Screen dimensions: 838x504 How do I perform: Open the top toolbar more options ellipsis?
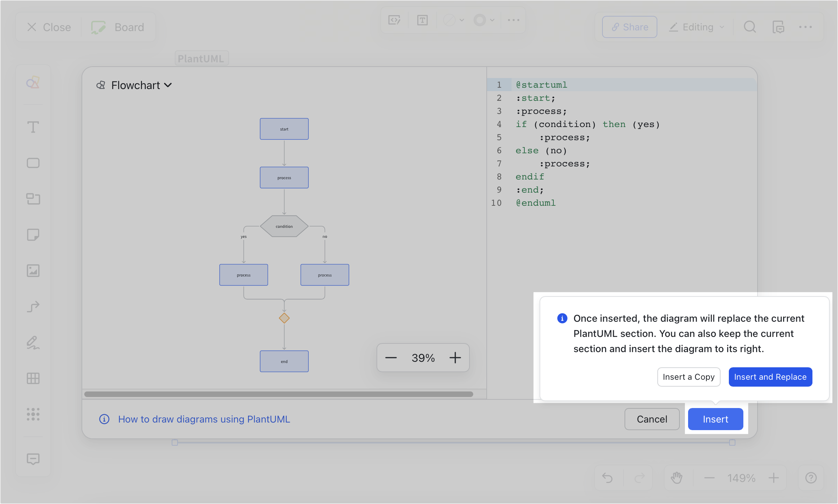click(x=514, y=20)
